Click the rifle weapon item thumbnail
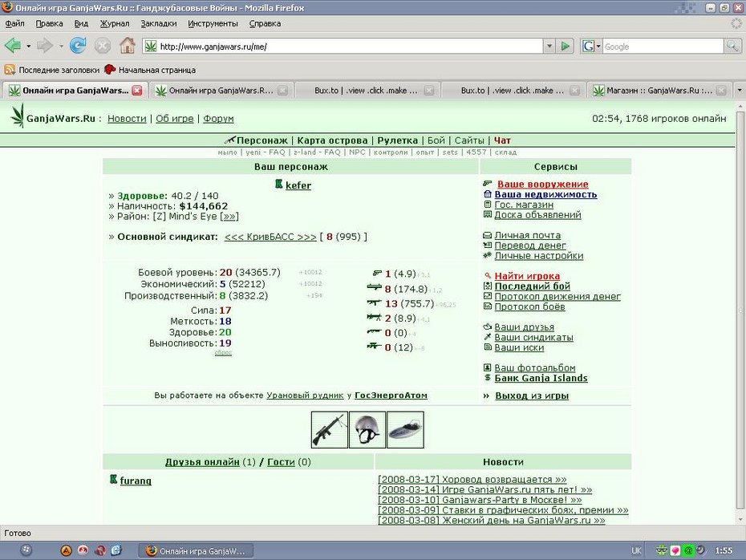This screenshot has height=560, width=746. 329,430
